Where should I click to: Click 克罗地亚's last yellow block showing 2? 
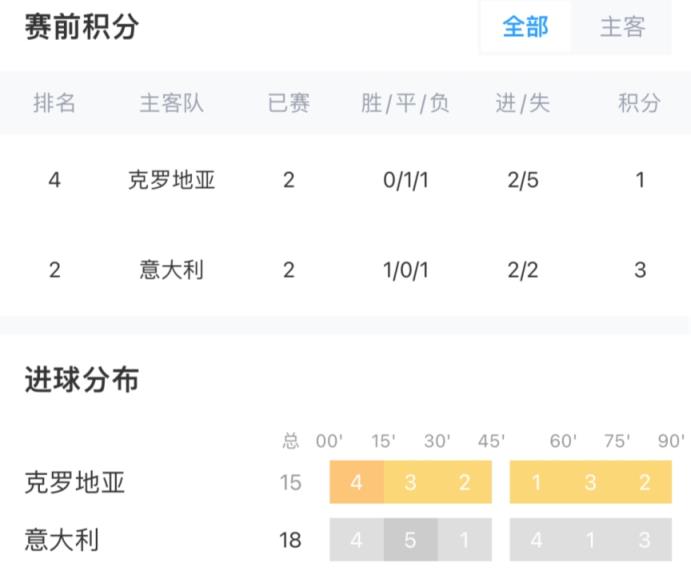point(645,483)
